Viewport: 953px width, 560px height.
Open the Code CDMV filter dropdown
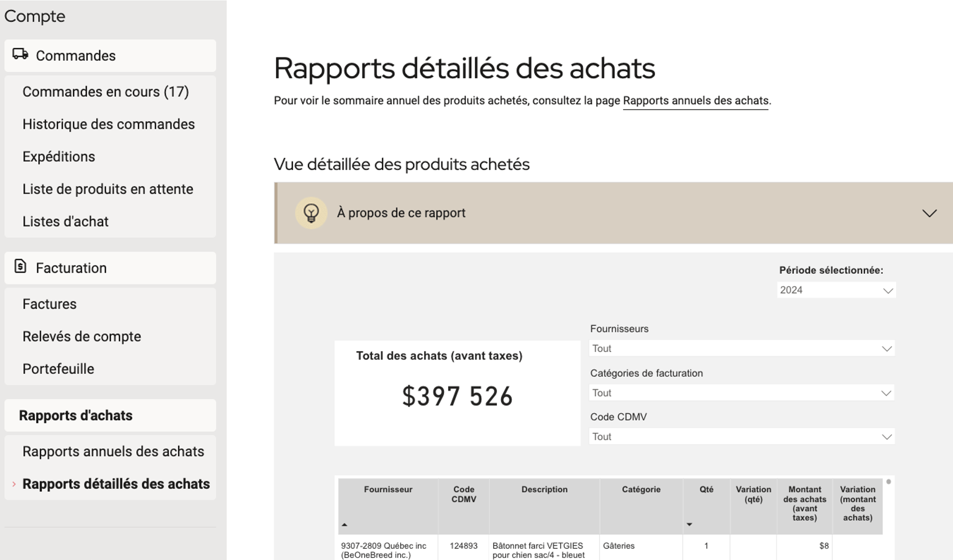[x=741, y=437]
